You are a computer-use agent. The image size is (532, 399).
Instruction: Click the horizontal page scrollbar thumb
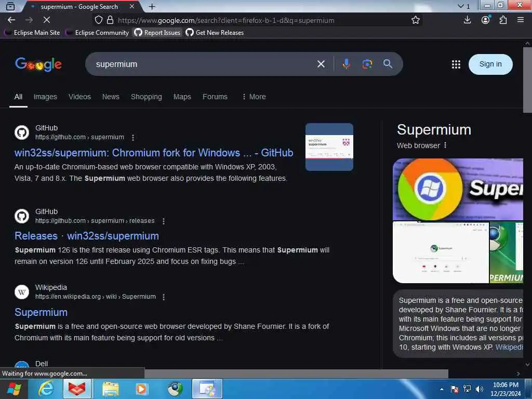[296, 374]
